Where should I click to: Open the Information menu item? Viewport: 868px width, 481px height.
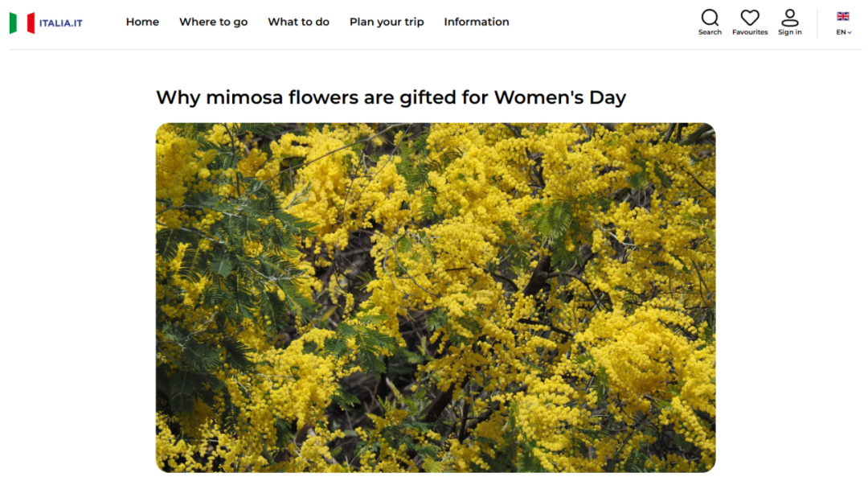click(x=476, y=23)
